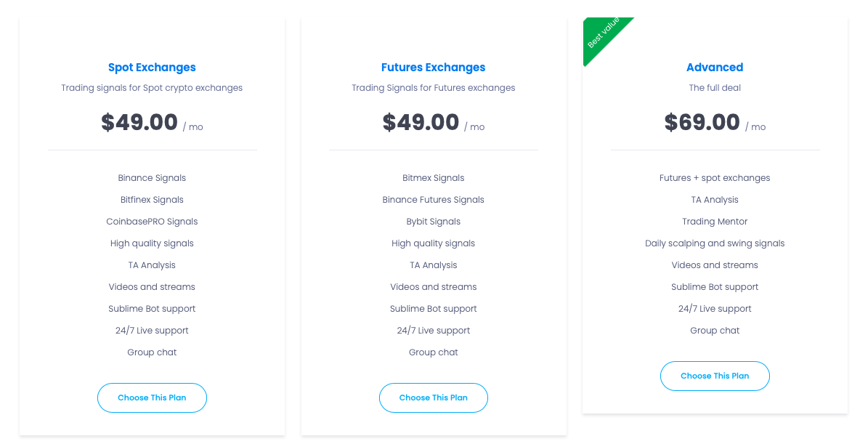Viewport: 868px width, 444px height.
Task: Click 'The full deal' subtitle text
Action: 715,88
